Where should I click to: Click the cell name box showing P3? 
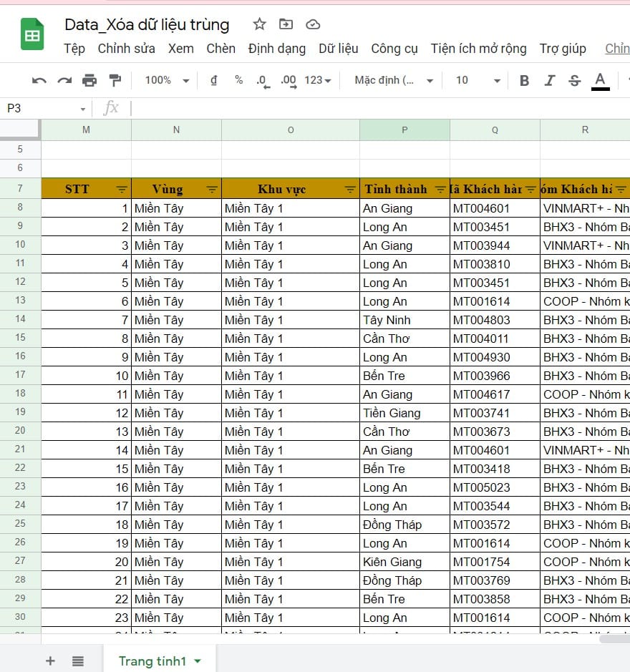coord(44,108)
